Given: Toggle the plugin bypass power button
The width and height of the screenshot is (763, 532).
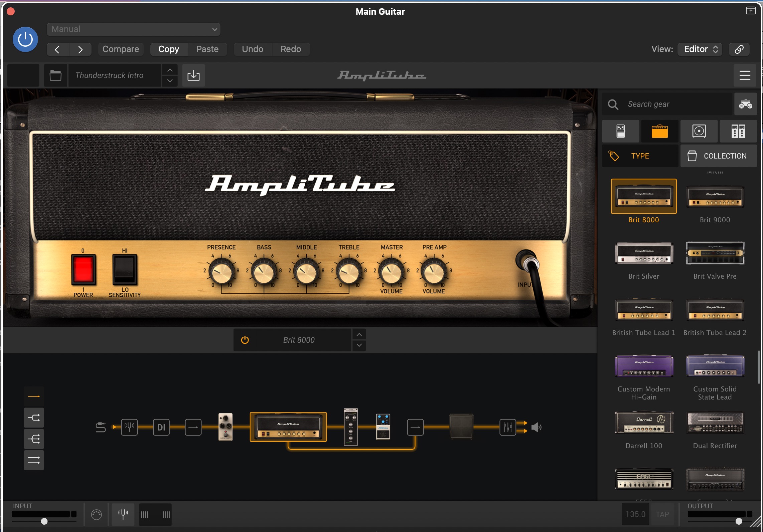Looking at the screenshot, I should [25, 39].
